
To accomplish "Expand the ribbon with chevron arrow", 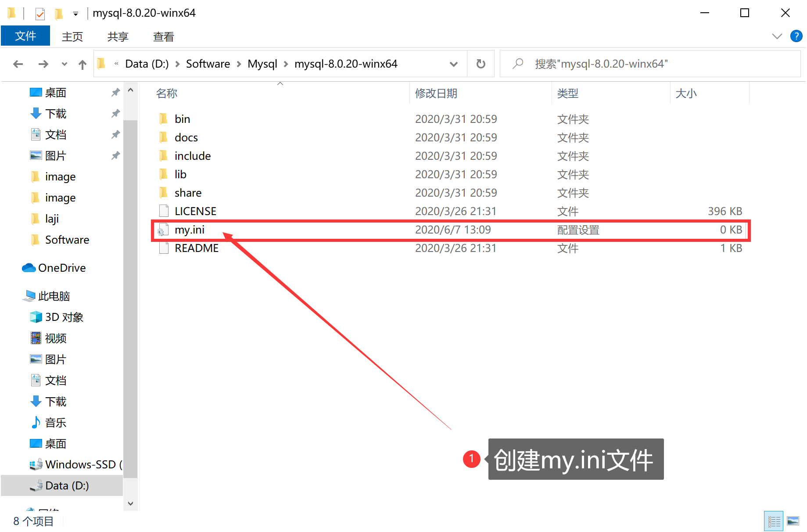I will coord(777,36).
